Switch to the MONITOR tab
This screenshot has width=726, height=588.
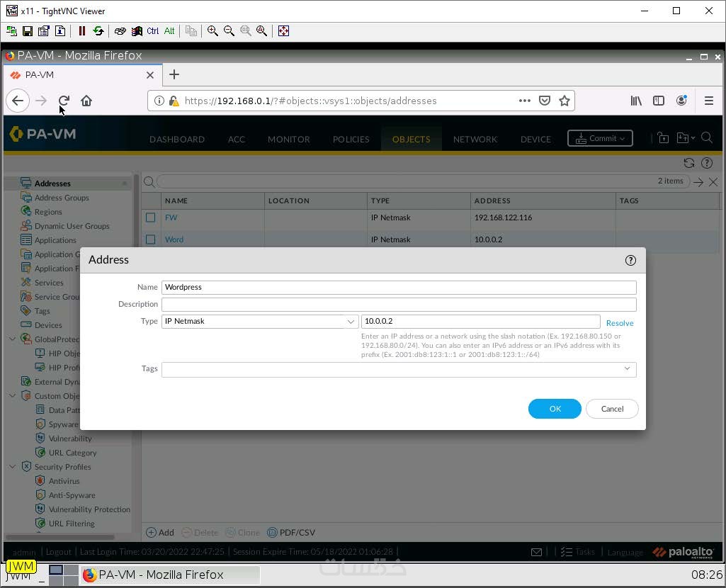(x=288, y=140)
